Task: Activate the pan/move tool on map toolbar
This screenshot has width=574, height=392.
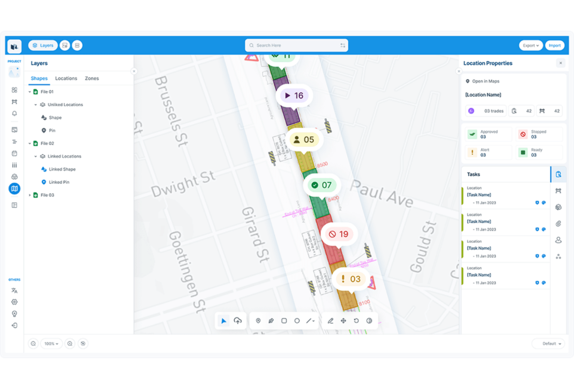Action: (343, 320)
